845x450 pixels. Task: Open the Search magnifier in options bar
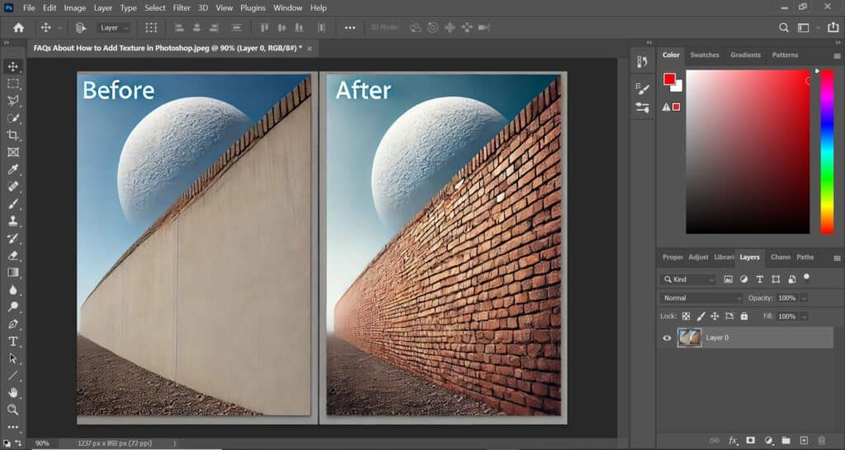tap(784, 27)
